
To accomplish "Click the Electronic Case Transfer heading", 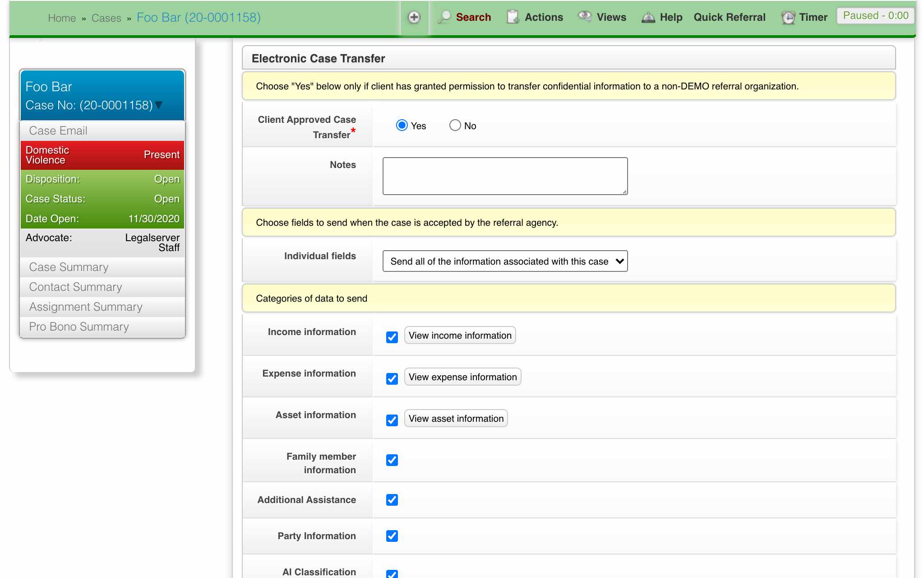I will pyautogui.click(x=318, y=58).
